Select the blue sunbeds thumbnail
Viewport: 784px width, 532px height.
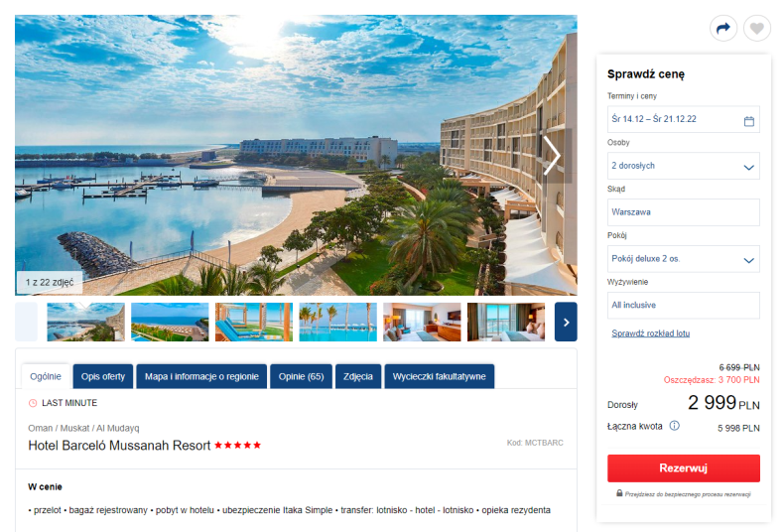click(254, 322)
